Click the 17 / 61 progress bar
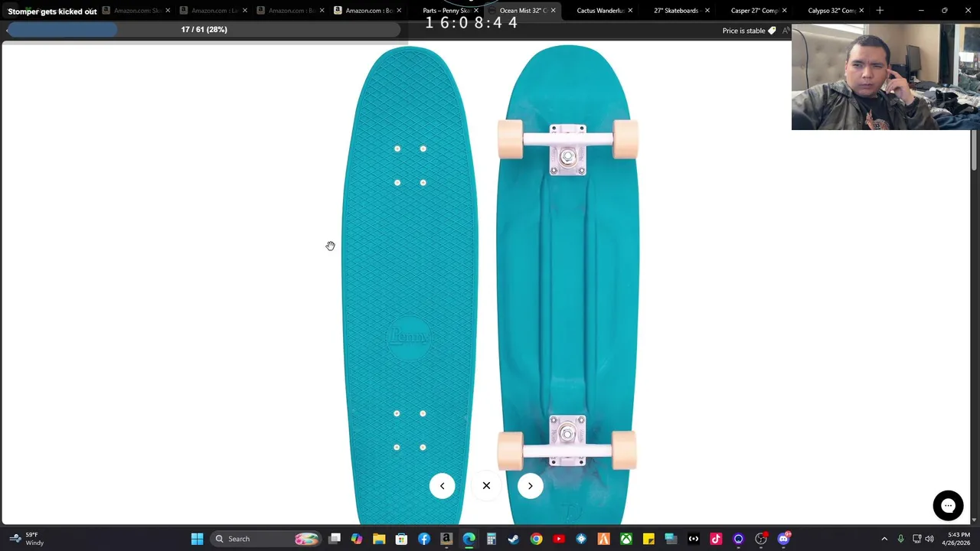The image size is (980, 551). [204, 30]
